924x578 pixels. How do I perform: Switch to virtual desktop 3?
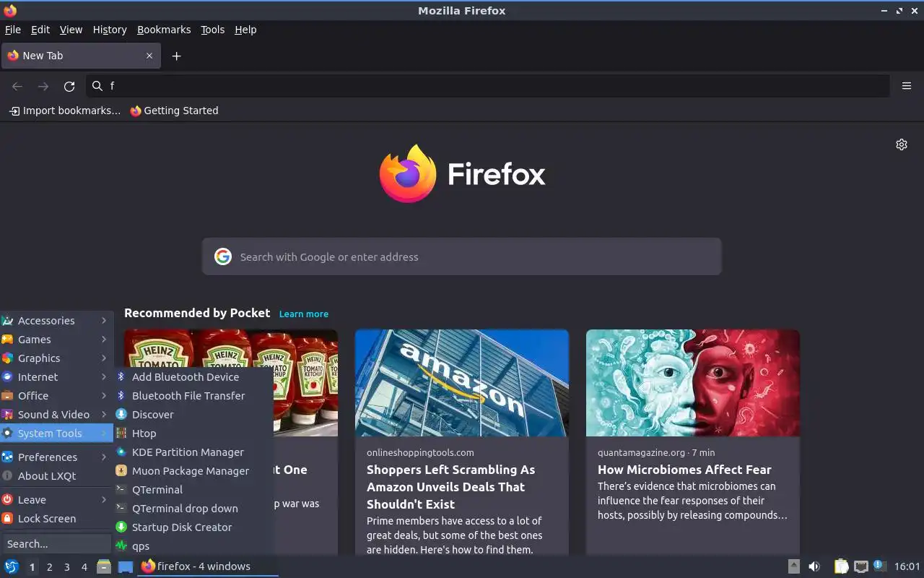pos(66,567)
